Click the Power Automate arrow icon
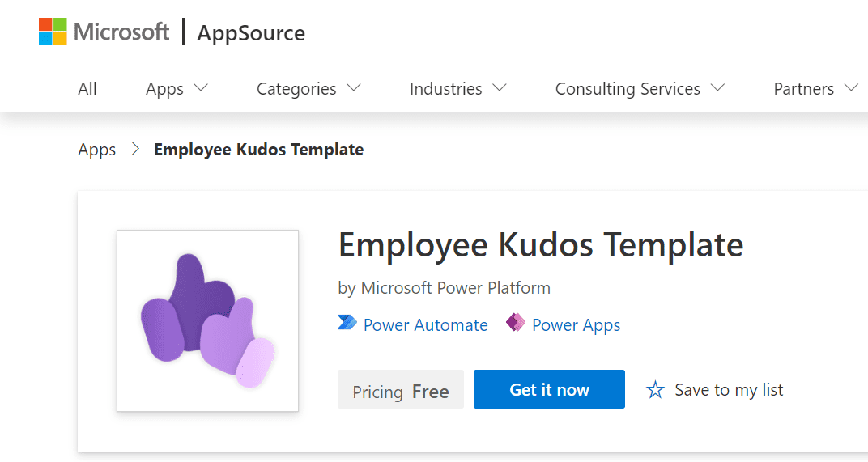 pos(347,323)
